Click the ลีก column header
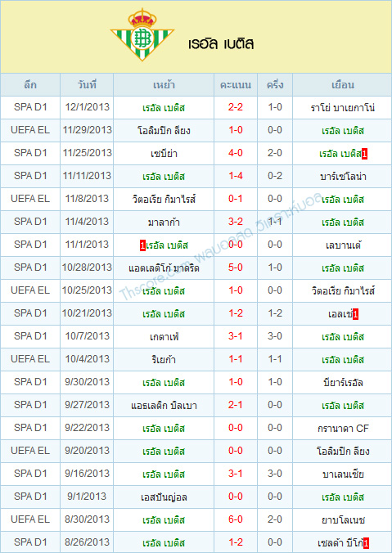The image size is (392, 553). [30, 84]
